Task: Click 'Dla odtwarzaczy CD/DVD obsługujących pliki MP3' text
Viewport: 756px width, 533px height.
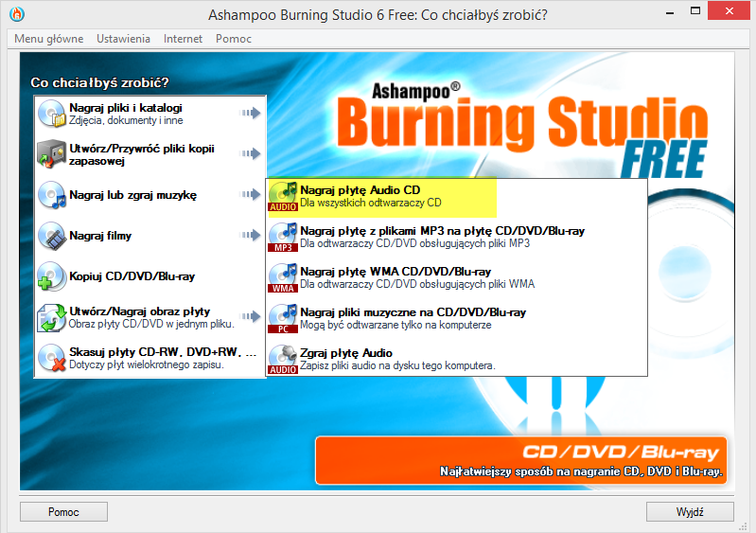Action: pyautogui.click(x=415, y=243)
